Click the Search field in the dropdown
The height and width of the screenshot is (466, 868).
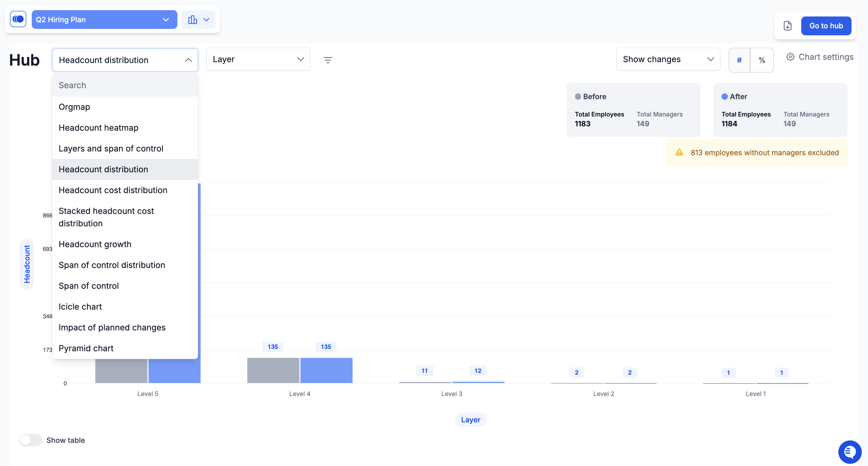(125, 85)
